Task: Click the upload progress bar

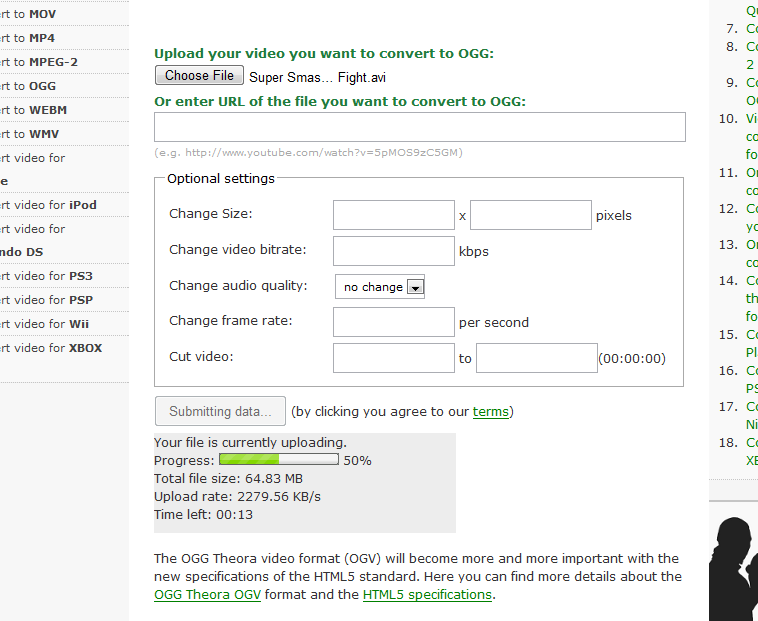Action: 279,460
